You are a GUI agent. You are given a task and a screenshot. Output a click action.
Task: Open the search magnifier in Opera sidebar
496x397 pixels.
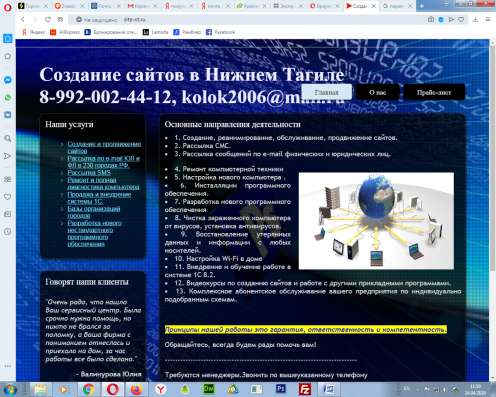[x=8, y=138]
